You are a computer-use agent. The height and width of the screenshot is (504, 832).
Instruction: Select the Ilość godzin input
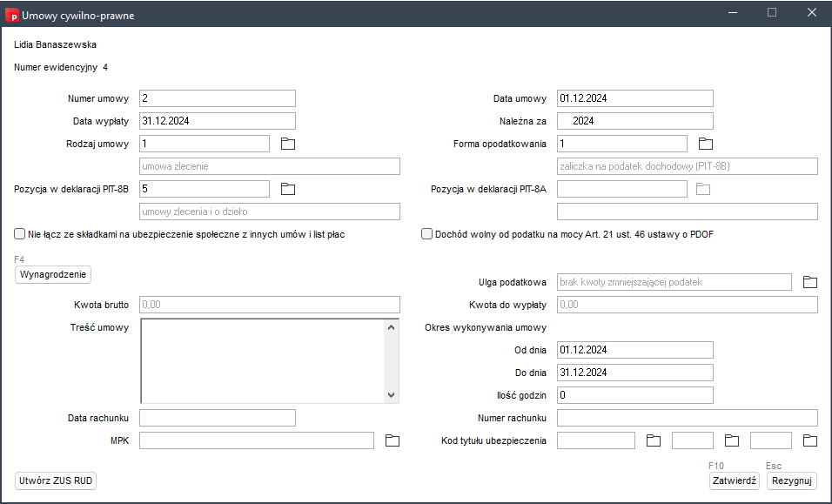pyautogui.click(x=634, y=395)
